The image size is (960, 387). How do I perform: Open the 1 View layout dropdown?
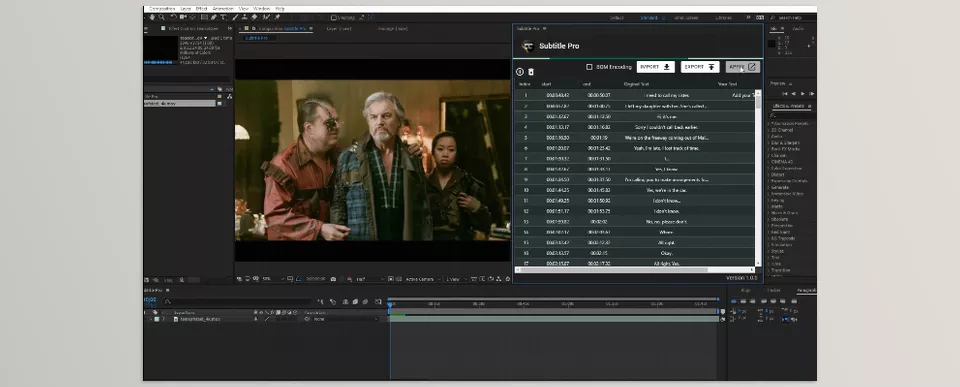457,279
